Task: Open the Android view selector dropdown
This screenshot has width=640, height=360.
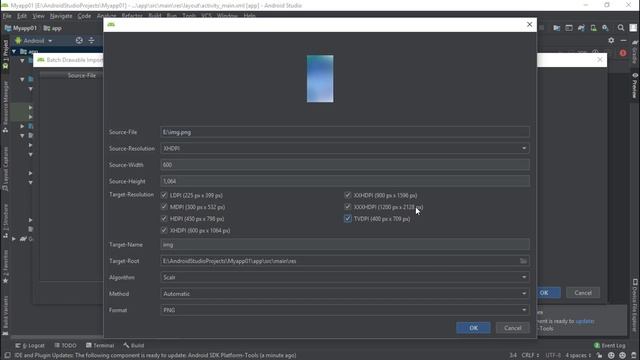Action: (34, 40)
